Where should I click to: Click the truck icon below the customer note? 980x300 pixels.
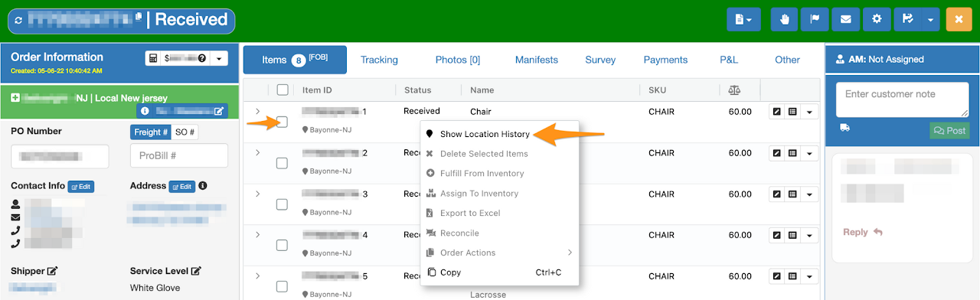coord(844,128)
